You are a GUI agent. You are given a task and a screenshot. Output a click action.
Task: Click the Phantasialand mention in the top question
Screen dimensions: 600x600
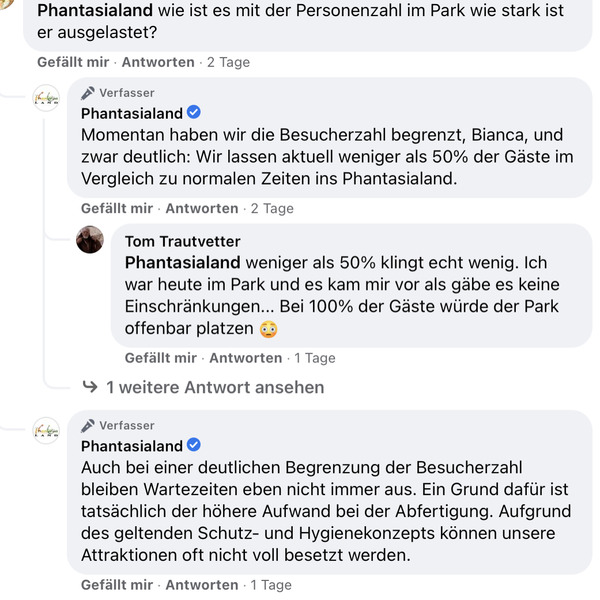pos(95,13)
